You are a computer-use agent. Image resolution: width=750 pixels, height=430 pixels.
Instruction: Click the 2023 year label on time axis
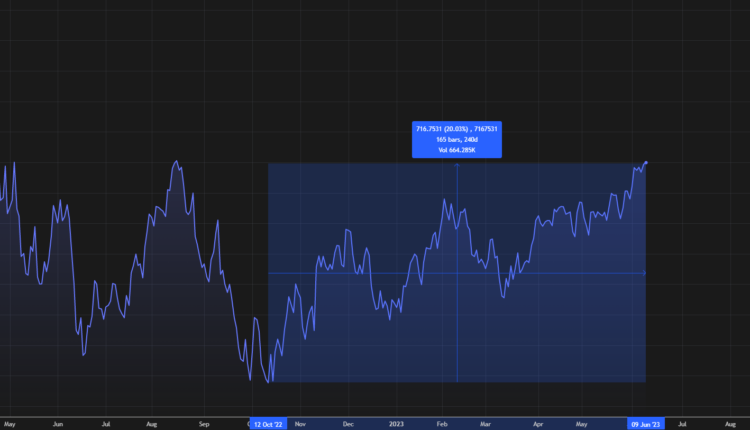point(396,424)
